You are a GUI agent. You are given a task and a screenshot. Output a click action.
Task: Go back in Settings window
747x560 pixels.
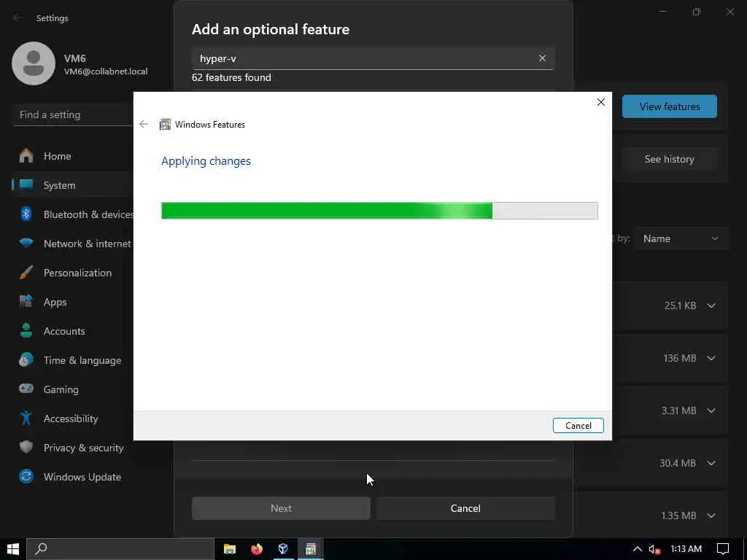coord(18,17)
